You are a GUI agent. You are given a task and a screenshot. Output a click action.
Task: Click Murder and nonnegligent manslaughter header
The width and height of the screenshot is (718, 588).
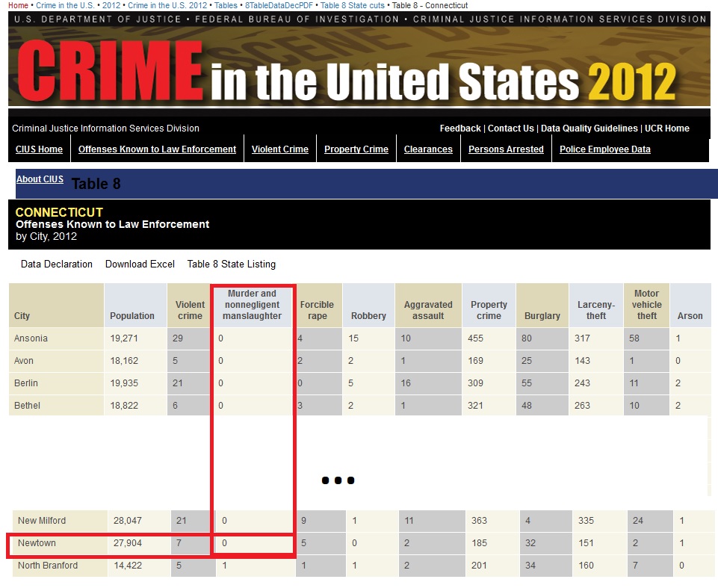coord(253,306)
